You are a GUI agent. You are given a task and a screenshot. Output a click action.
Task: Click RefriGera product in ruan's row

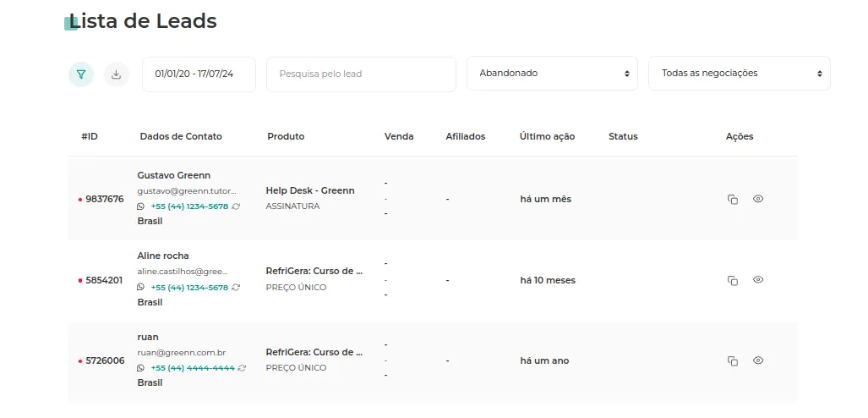tap(314, 352)
